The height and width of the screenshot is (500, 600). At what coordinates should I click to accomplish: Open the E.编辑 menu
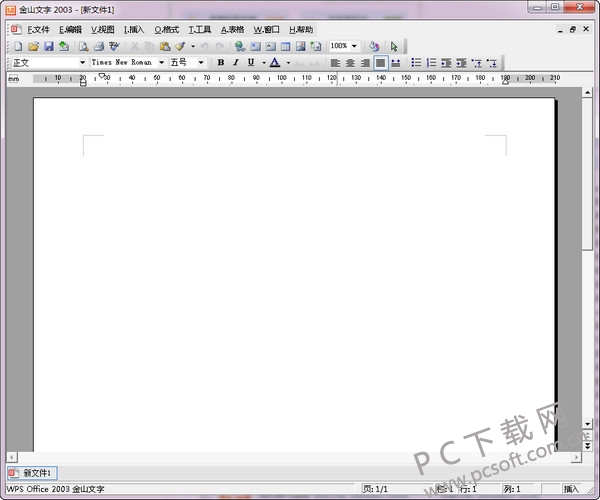(x=70, y=29)
